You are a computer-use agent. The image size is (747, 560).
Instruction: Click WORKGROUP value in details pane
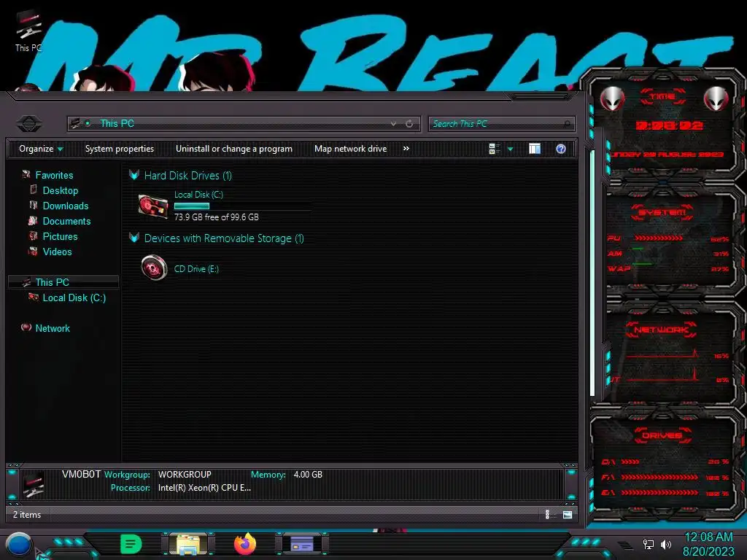coord(185,475)
